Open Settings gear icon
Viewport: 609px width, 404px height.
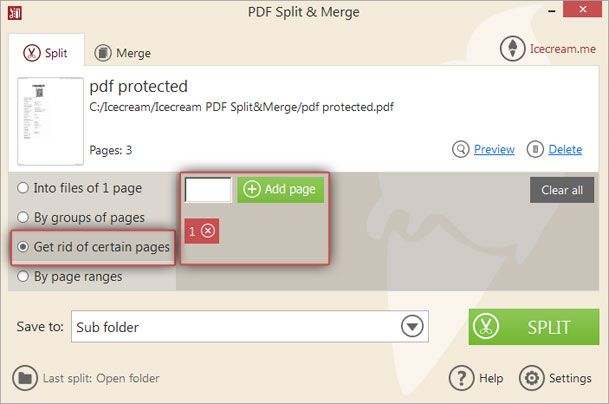tap(532, 378)
